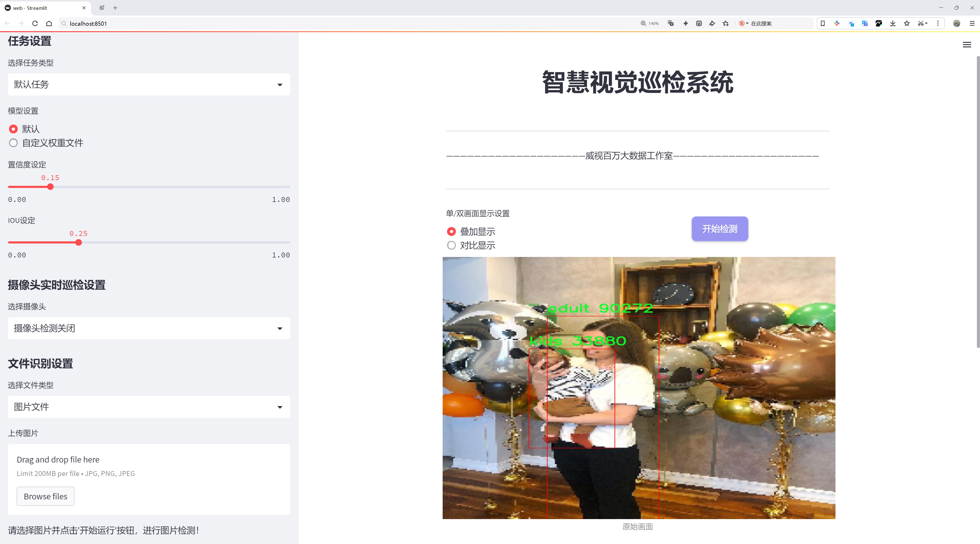Select the 自定义权重文件 radio option

pyautogui.click(x=13, y=143)
